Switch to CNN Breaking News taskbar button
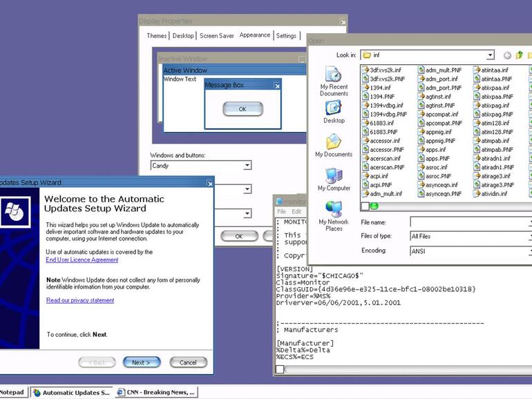Image resolution: width=532 pixels, height=399 pixels. (x=156, y=392)
